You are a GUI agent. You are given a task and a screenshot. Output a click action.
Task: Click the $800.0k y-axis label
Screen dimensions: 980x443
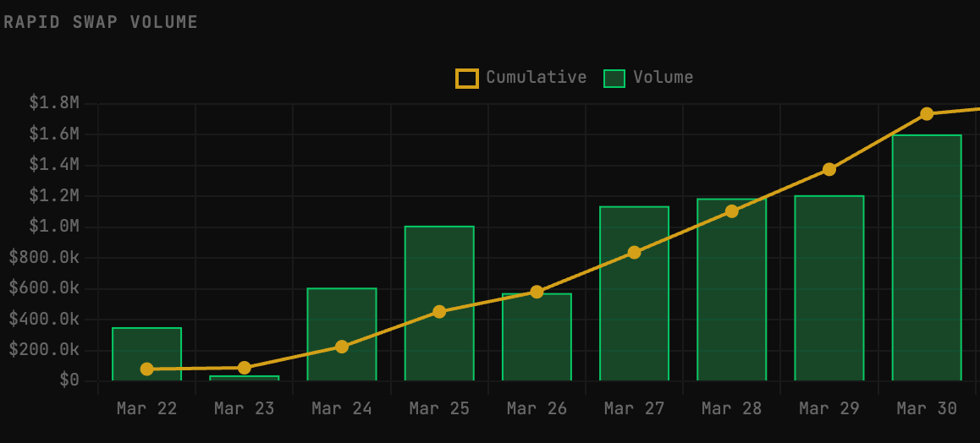pos(44,257)
